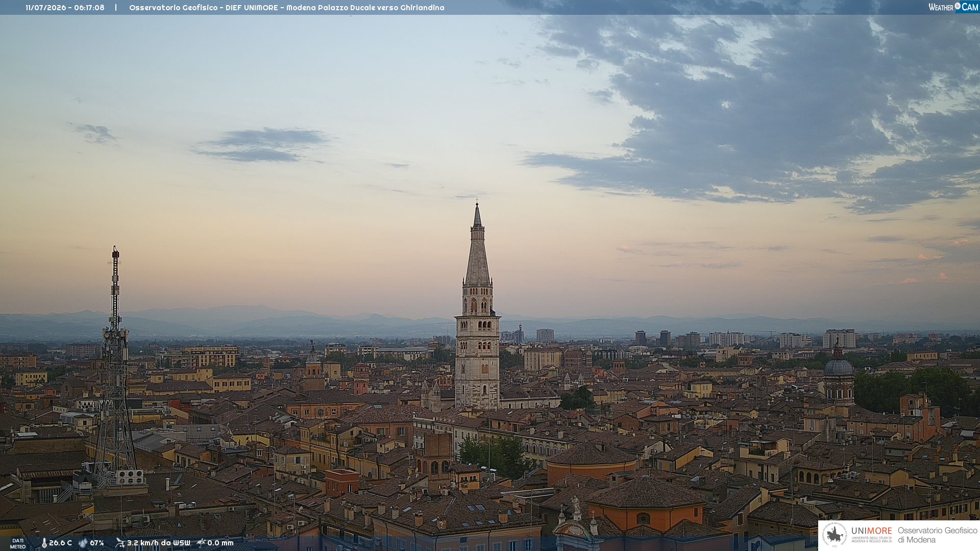
Task: Click the anemometer wind speed icon
Action: coord(120,543)
